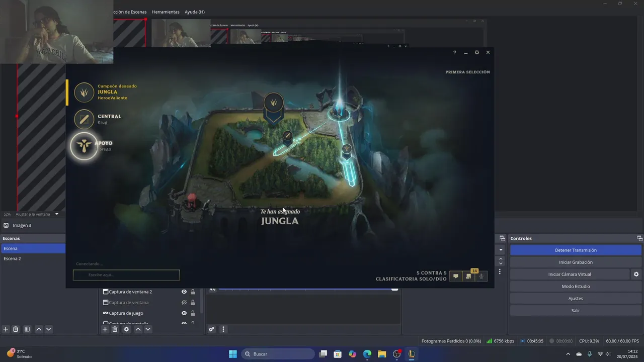Open the League chat bubble icon
Viewport: 644px width, 362px height.
click(x=456, y=276)
